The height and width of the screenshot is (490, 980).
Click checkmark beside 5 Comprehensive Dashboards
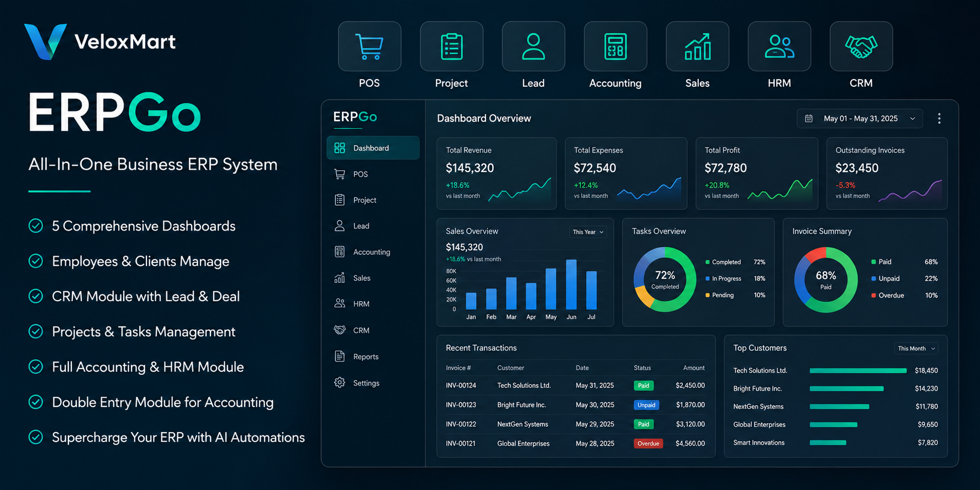click(x=36, y=226)
